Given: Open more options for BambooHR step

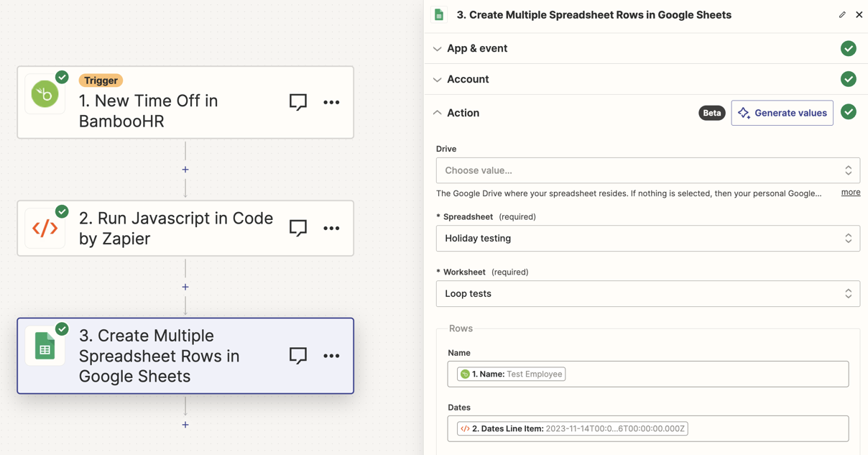Looking at the screenshot, I should [x=331, y=102].
